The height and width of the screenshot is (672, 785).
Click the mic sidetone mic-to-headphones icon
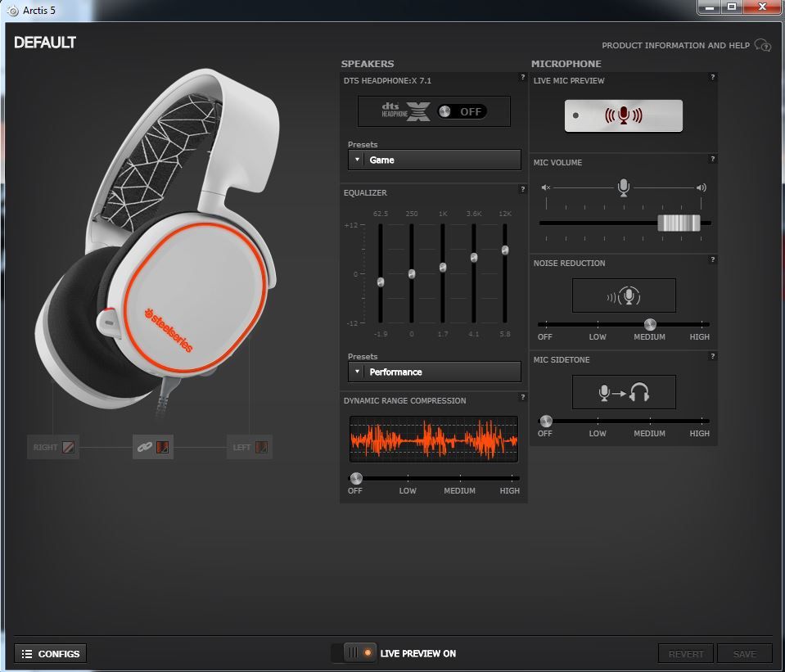pos(624,393)
